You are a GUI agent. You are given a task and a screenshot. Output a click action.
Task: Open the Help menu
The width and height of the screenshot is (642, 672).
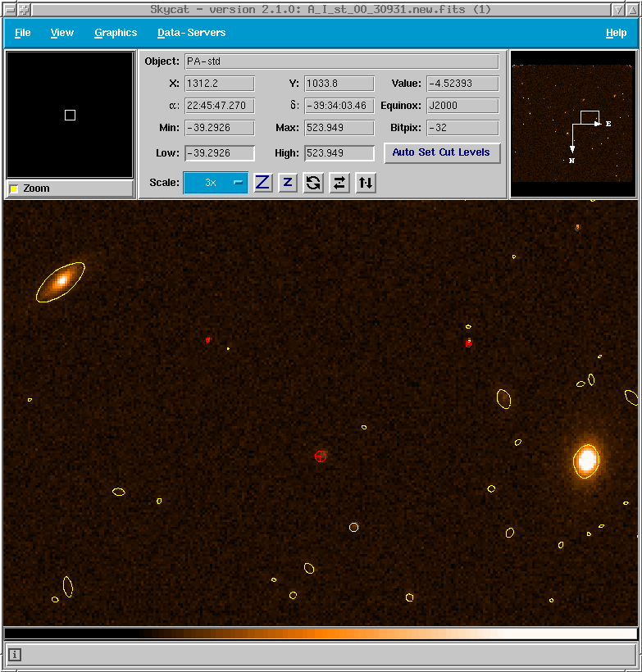click(616, 33)
